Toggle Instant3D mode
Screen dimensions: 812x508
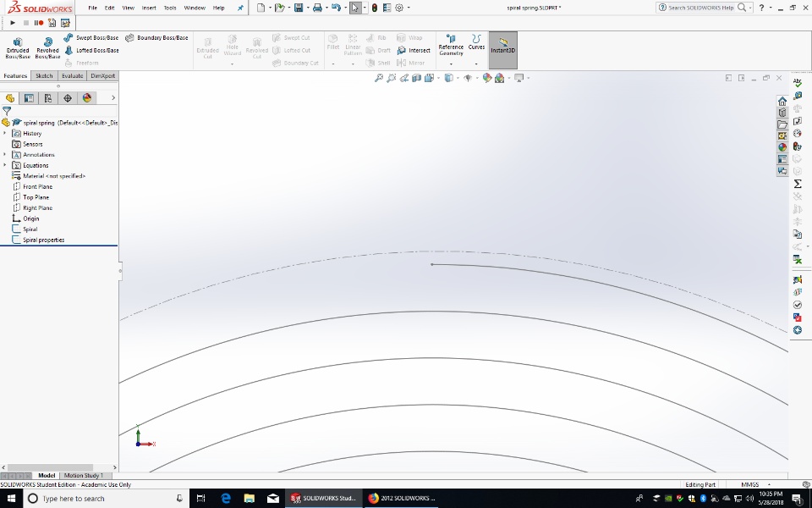pyautogui.click(x=502, y=50)
